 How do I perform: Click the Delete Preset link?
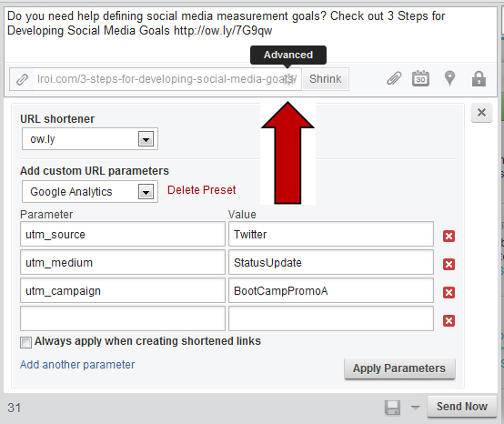(x=202, y=190)
